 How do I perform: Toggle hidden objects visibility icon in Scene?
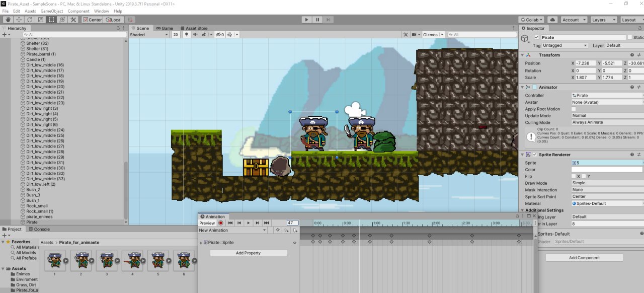pyautogui.click(x=219, y=35)
